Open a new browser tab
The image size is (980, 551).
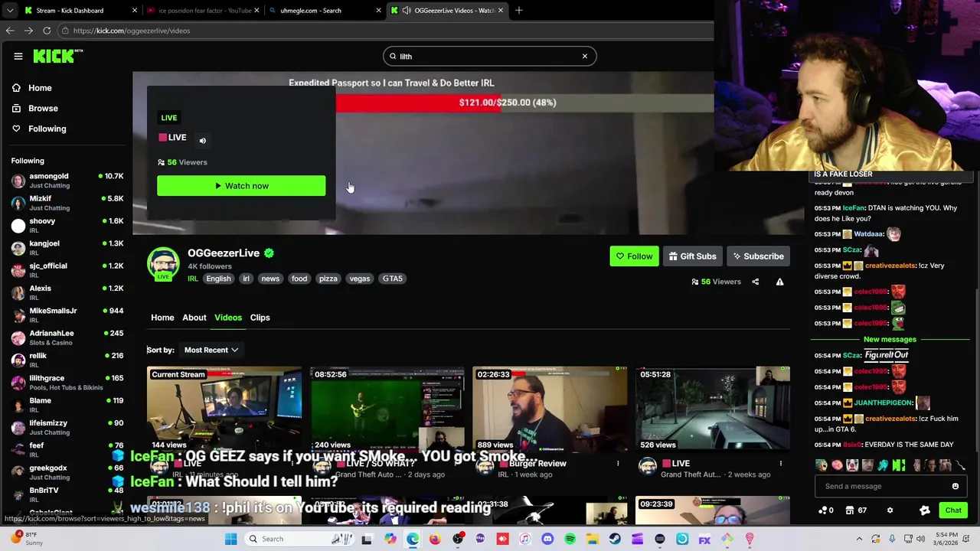tap(519, 11)
